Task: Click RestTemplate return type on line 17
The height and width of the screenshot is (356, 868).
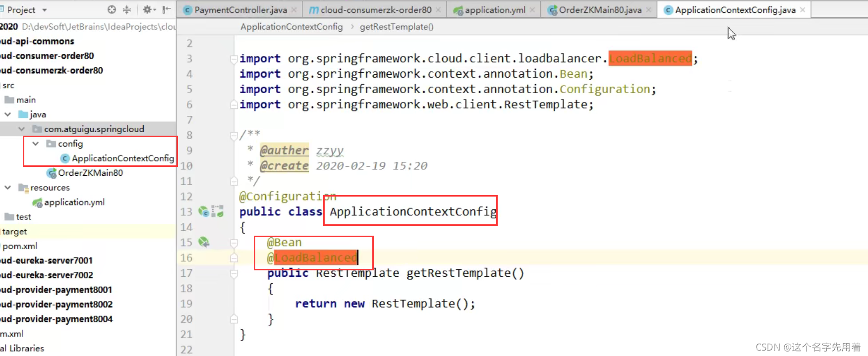Action: 357,273
